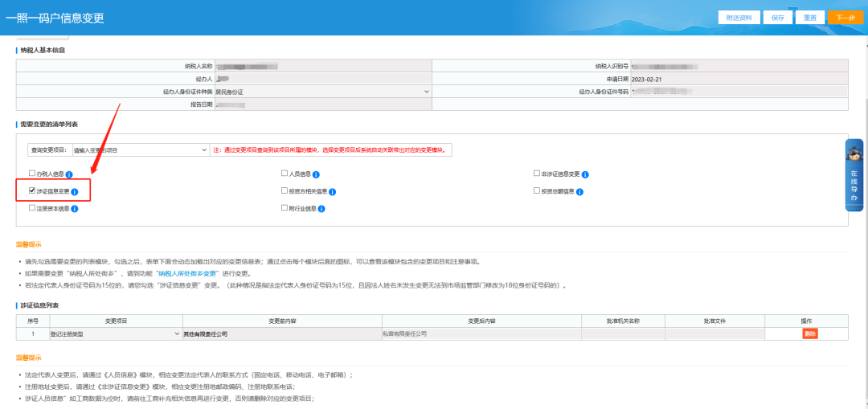Click the 报告日期 field
The image size is (868, 409).
(x=323, y=104)
